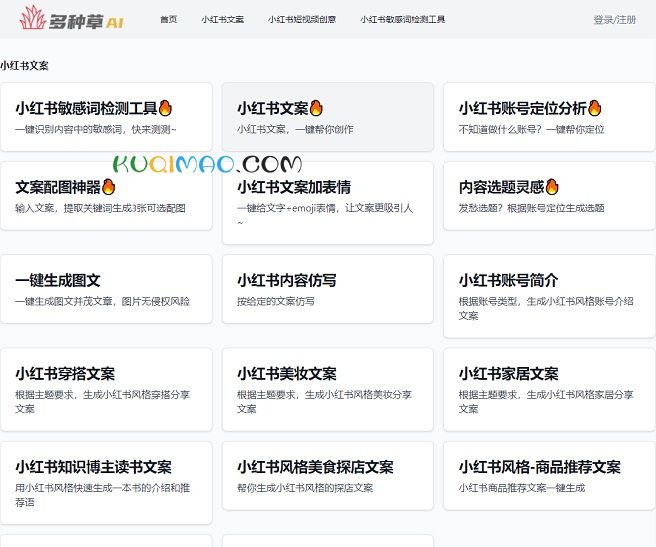
Task: Click the 多种草 AI logo
Action: [x=72, y=19]
